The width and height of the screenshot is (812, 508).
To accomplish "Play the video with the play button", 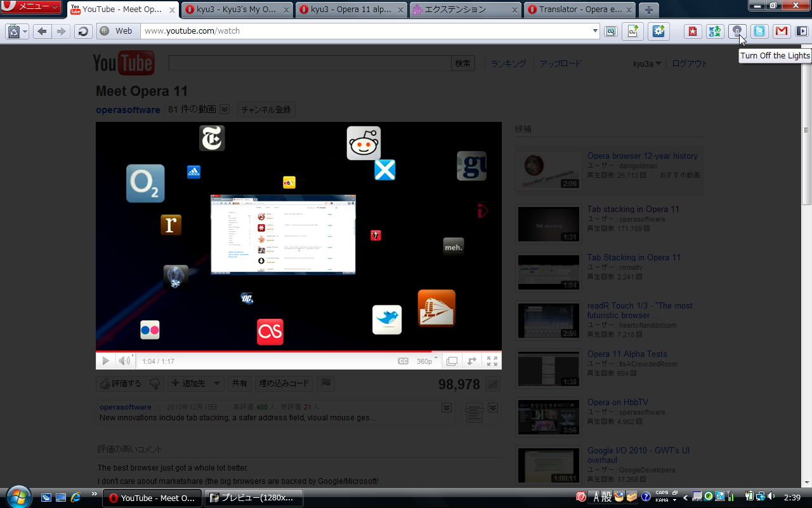I will click(105, 361).
